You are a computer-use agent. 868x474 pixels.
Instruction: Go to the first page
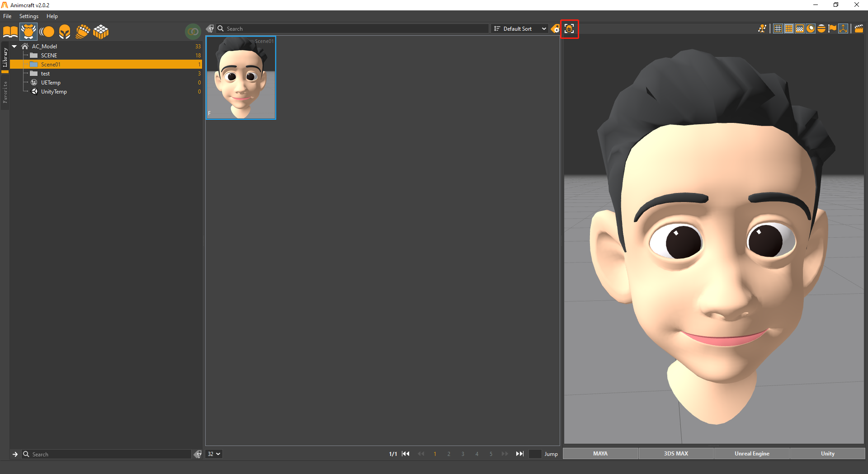pyautogui.click(x=406, y=454)
